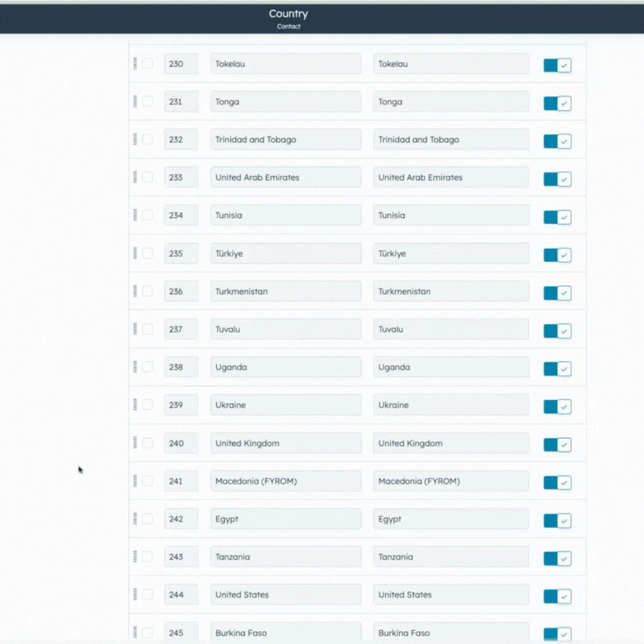The width and height of the screenshot is (644, 644).
Task: Disable the Tokelau option toggle
Action: click(x=557, y=65)
